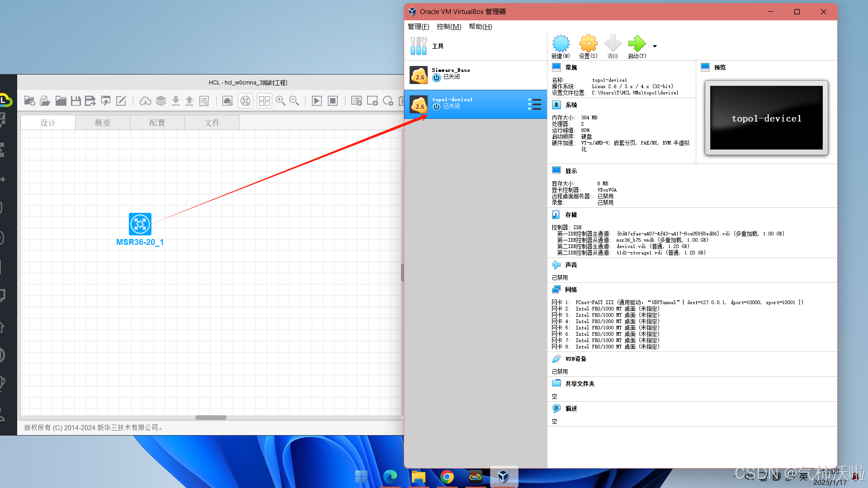Toggle device name visibility icon in toolbar

245,101
